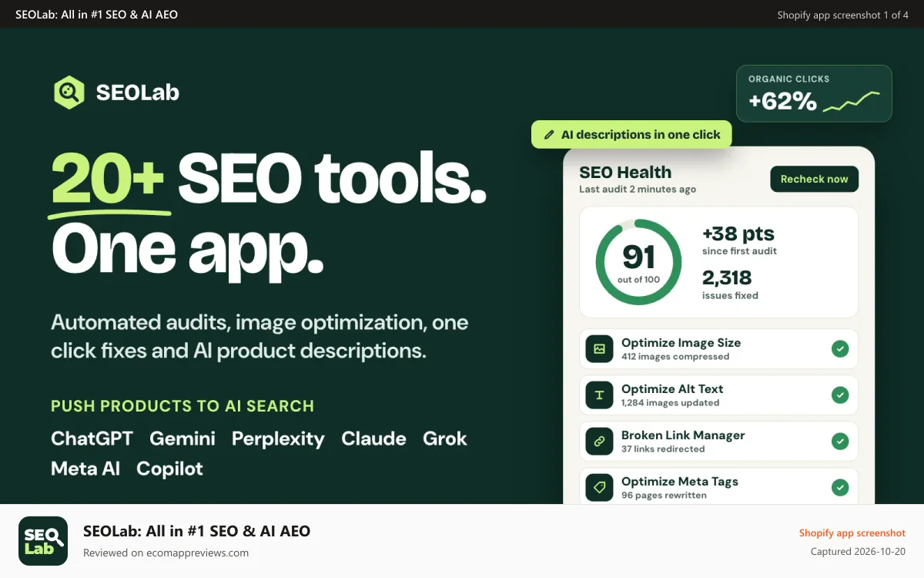Click the 91 out of 100 score ring
The image size is (924, 578).
pos(638,262)
